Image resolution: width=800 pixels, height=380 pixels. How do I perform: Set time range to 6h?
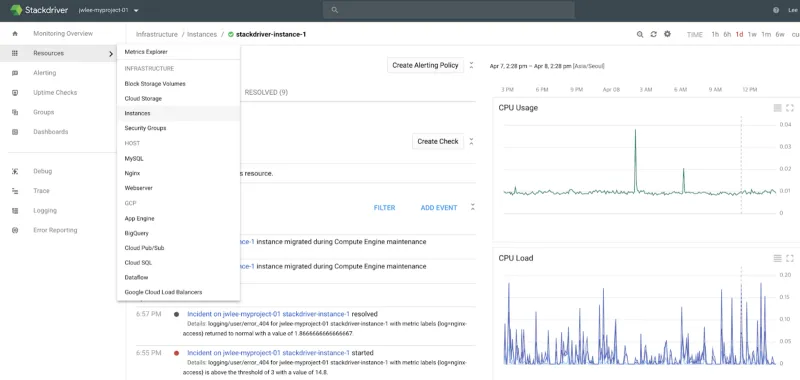727,35
